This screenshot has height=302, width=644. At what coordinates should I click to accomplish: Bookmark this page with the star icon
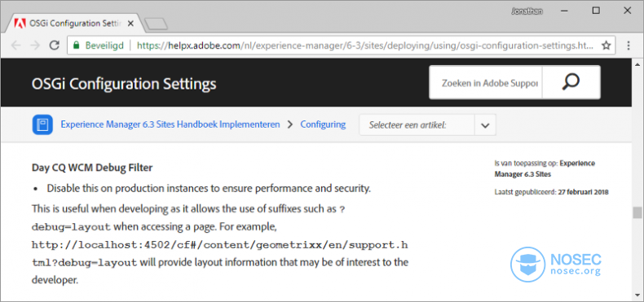tap(607, 46)
